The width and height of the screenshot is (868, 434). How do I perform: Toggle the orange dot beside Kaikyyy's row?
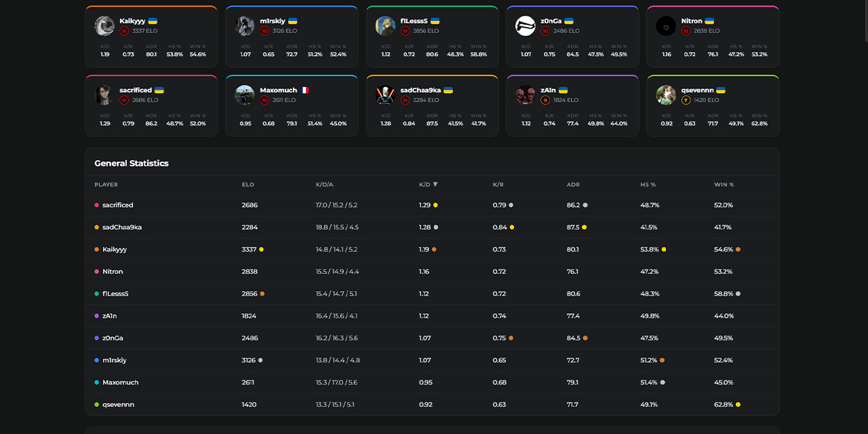[x=96, y=249]
